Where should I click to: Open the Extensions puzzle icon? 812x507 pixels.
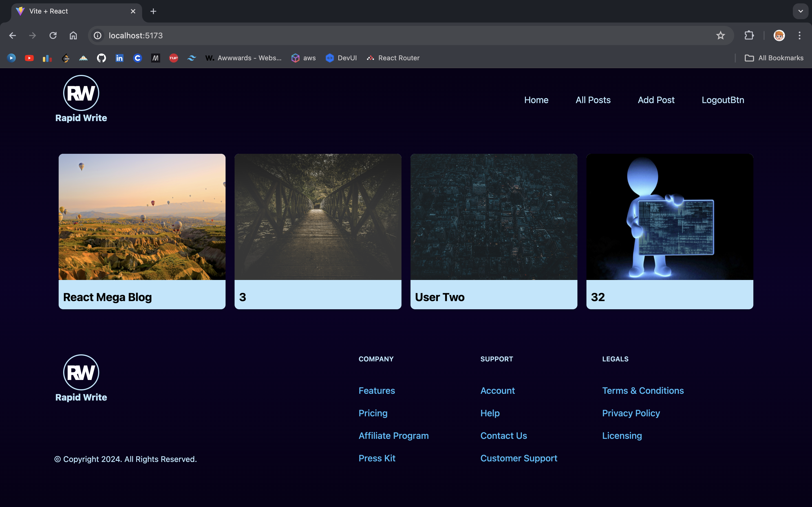749,35
